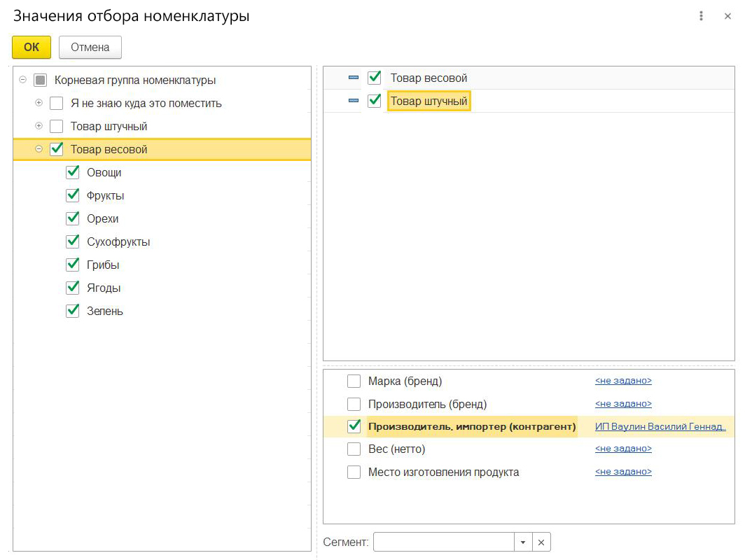
Task: Click the Отмена button
Action: click(90, 48)
